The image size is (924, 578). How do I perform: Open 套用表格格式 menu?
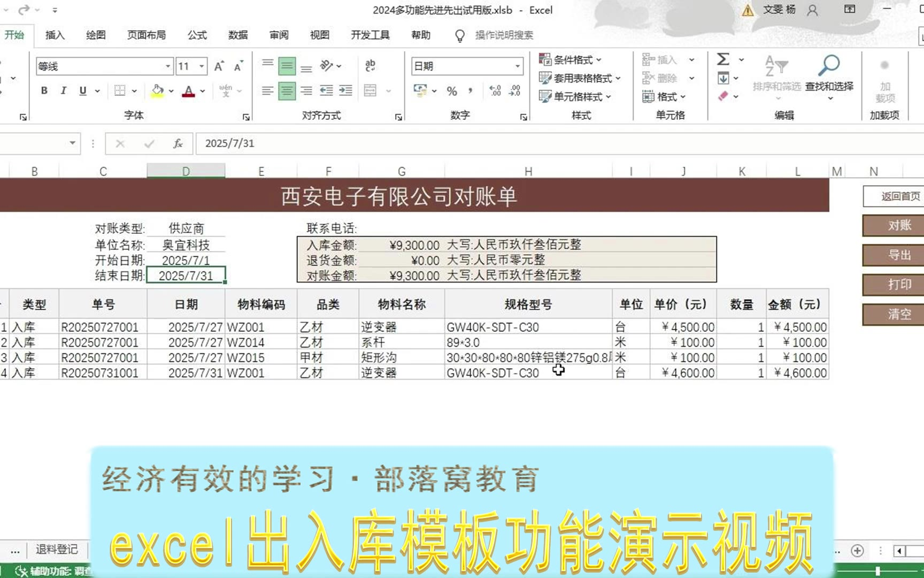(x=580, y=78)
